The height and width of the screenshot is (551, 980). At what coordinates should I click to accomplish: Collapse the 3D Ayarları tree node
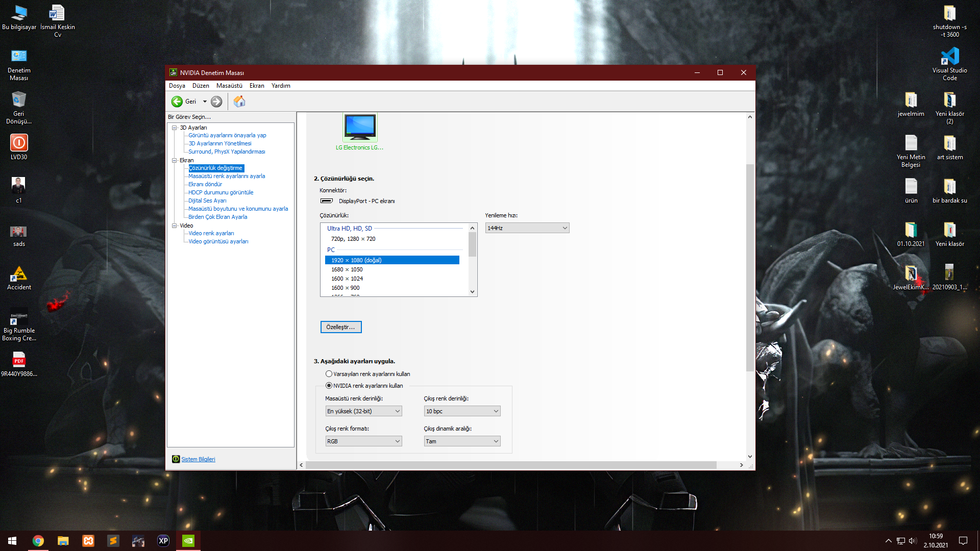pyautogui.click(x=175, y=128)
